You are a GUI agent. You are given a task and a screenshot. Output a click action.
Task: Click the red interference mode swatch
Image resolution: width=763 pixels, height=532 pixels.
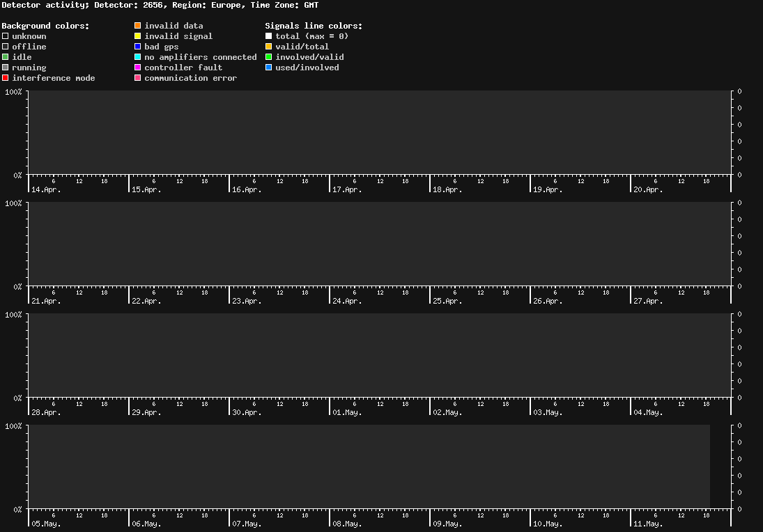click(x=6, y=78)
